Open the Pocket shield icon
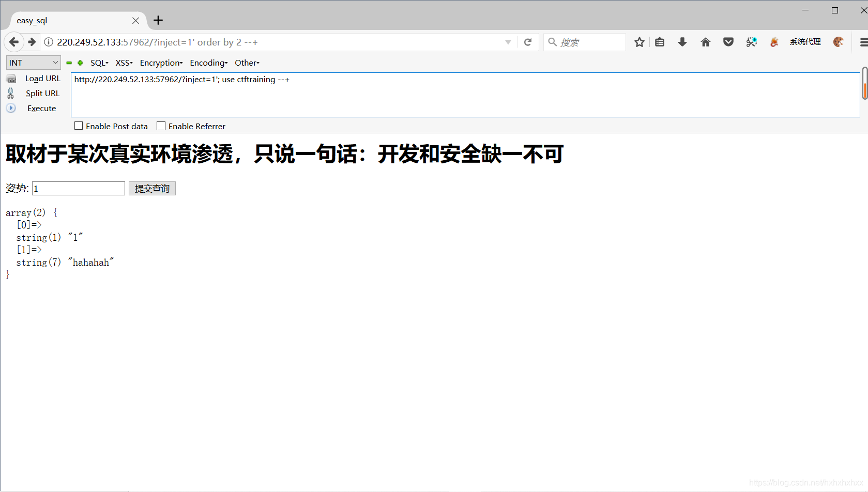 [x=728, y=42]
